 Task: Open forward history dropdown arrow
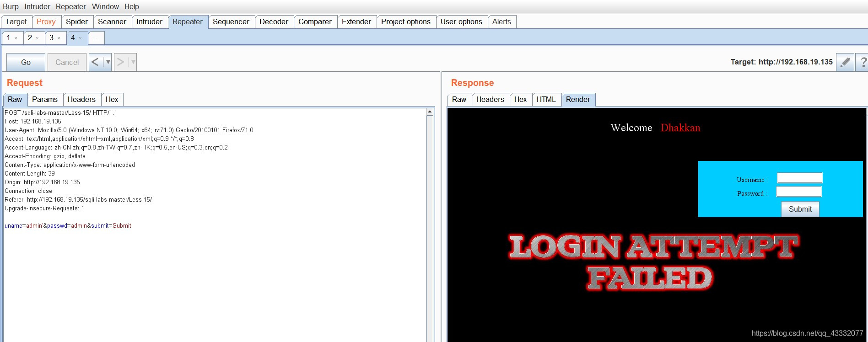pos(133,62)
